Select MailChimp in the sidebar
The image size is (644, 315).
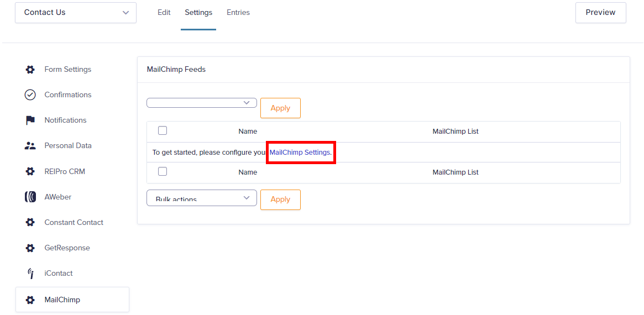click(x=72, y=300)
